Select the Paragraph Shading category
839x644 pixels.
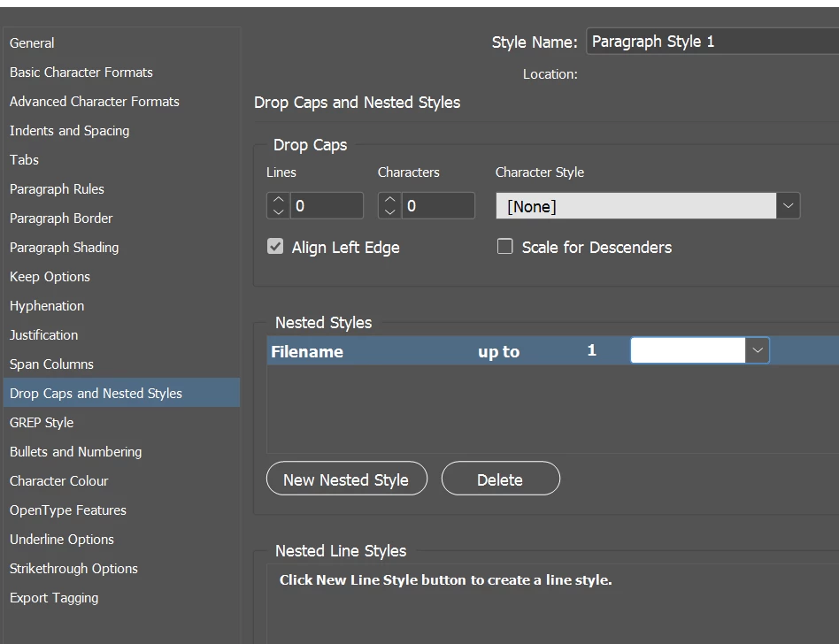coord(64,247)
